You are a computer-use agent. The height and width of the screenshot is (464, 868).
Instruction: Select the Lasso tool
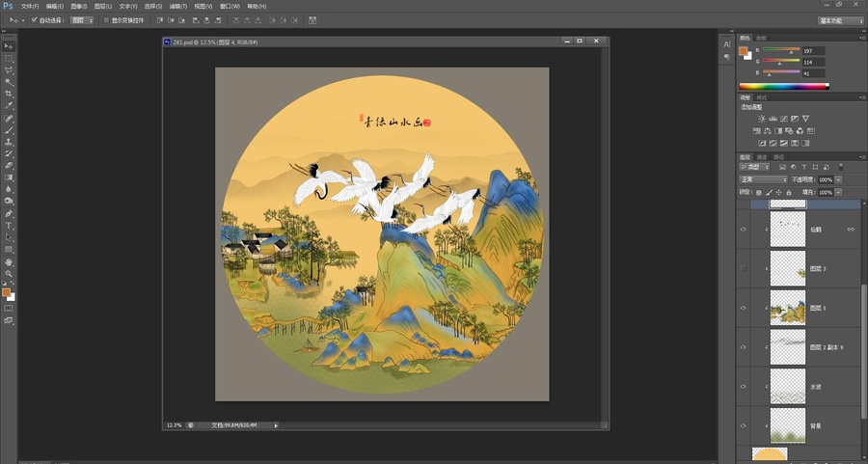[x=9, y=70]
